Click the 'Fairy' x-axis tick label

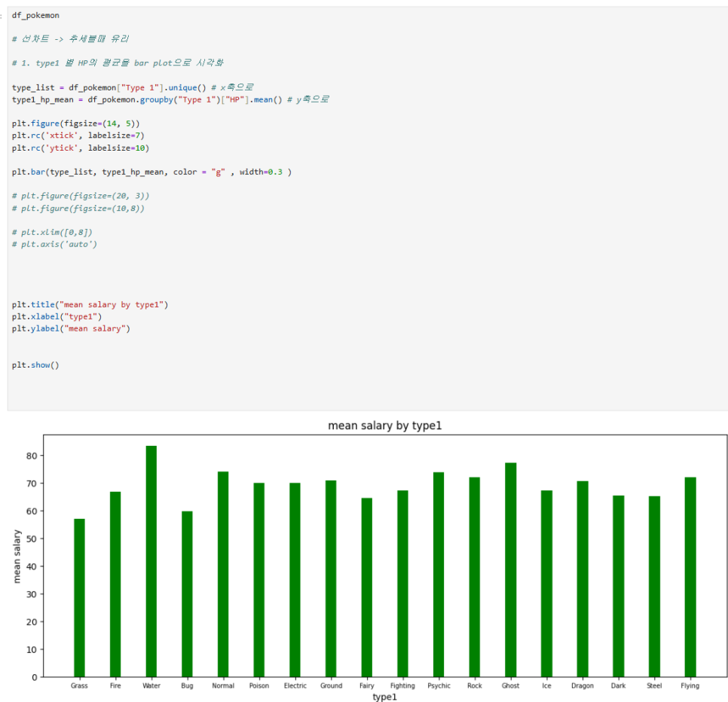pos(367,685)
